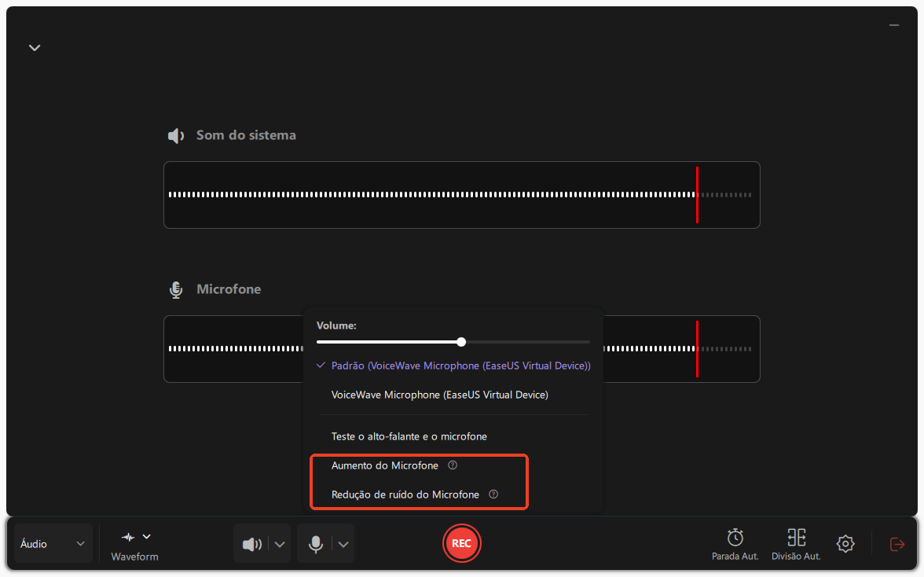This screenshot has height=577, width=924.
Task: Minimize the recorder window
Action: coord(894,25)
